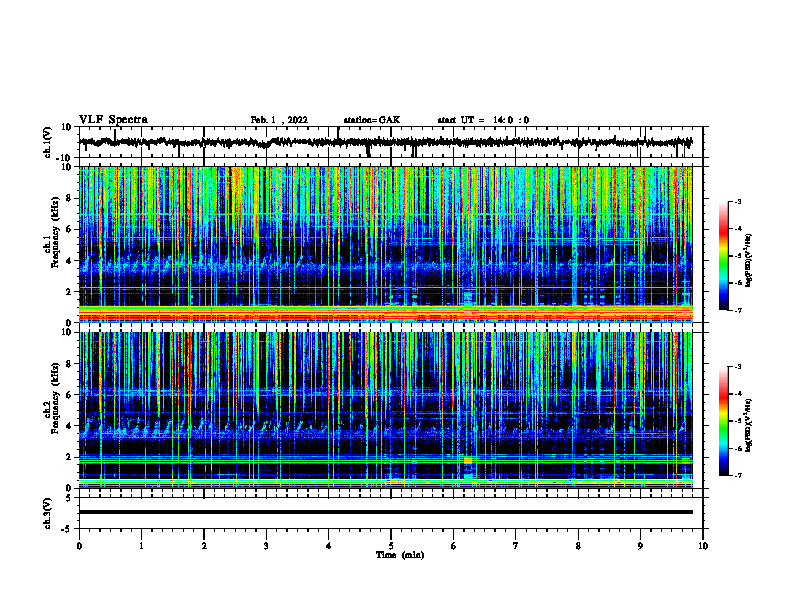Click the '2' tick on the time axis

pyautogui.click(x=204, y=546)
